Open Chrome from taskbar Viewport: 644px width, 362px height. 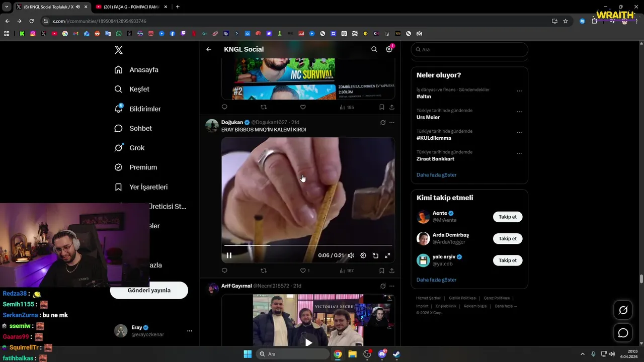pos(338,354)
